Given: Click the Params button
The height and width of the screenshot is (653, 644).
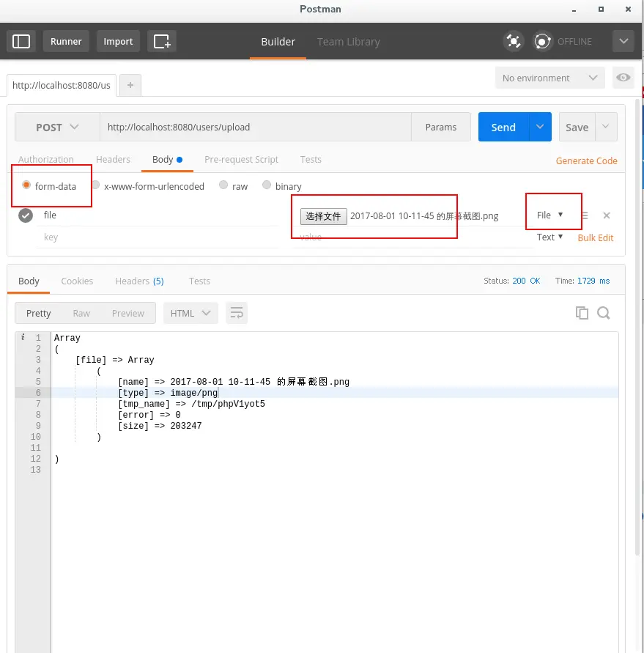Looking at the screenshot, I should [x=441, y=127].
